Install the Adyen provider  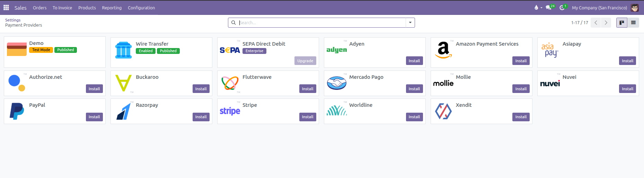point(414,61)
